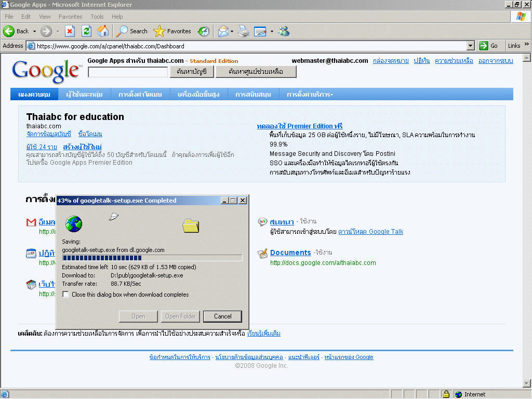Open the Back button history dropdown arrow
The width and height of the screenshot is (532, 399).
34,31
